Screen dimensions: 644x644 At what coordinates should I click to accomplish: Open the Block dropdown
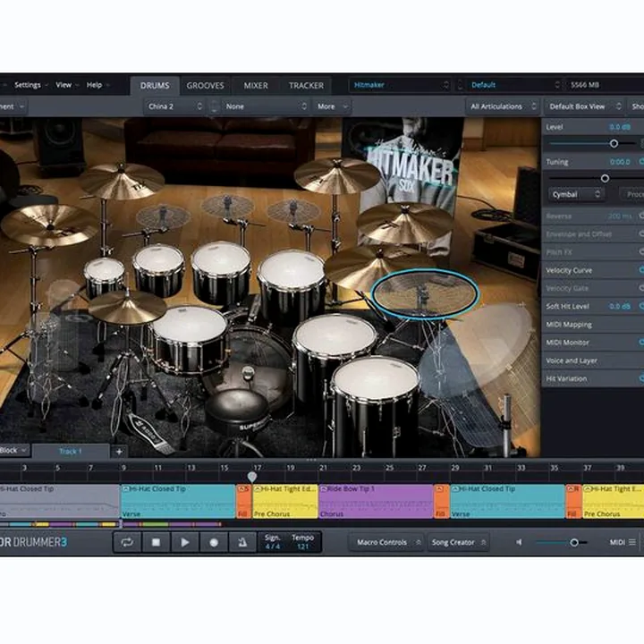tap(14, 451)
